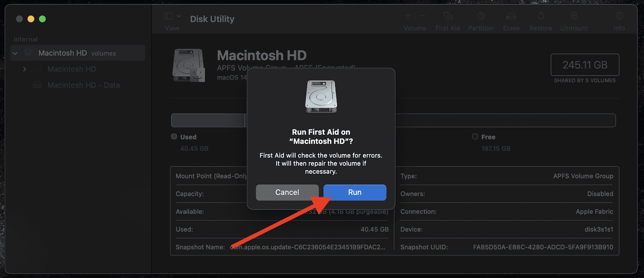644x278 pixels.
Task: Enable the Used legend indicator
Action: click(174, 136)
